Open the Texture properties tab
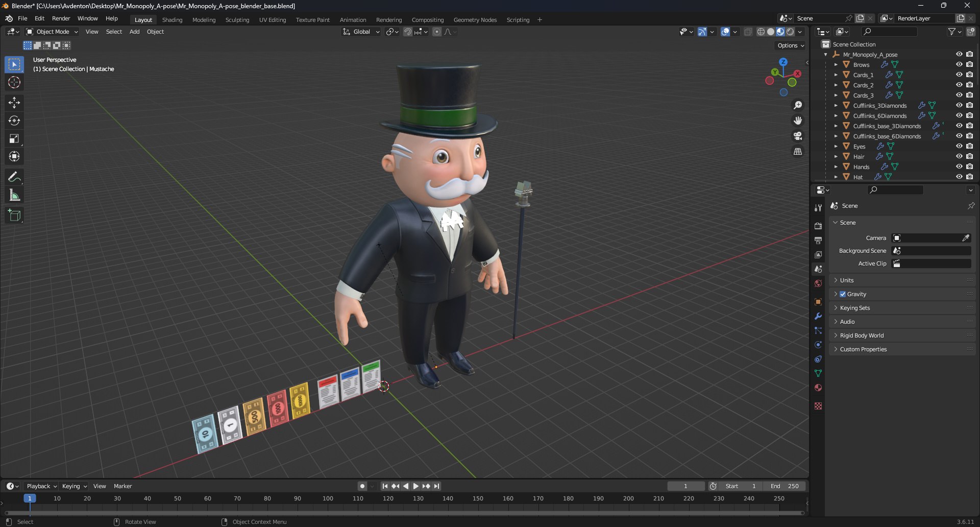Image resolution: width=980 pixels, height=527 pixels. (818, 406)
